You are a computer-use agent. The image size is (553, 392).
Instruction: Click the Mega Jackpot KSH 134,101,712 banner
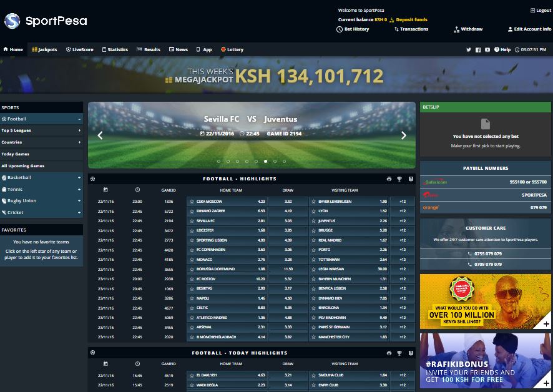[276, 76]
